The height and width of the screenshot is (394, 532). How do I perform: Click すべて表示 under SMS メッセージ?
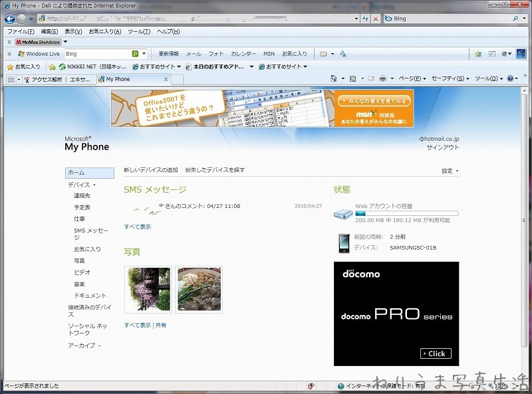[138, 227]
